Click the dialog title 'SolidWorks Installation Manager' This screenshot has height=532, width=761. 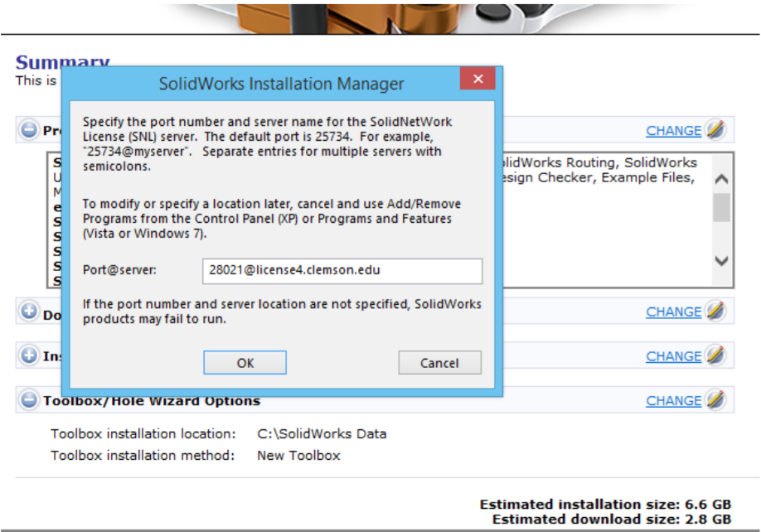pyautogui.click(x=282, y=84)
